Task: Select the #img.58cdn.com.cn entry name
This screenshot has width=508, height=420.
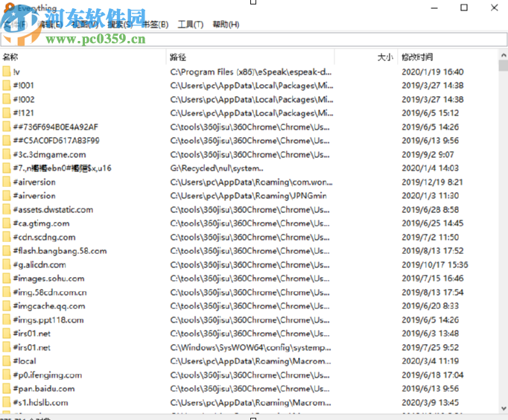Action: [50, 292]
